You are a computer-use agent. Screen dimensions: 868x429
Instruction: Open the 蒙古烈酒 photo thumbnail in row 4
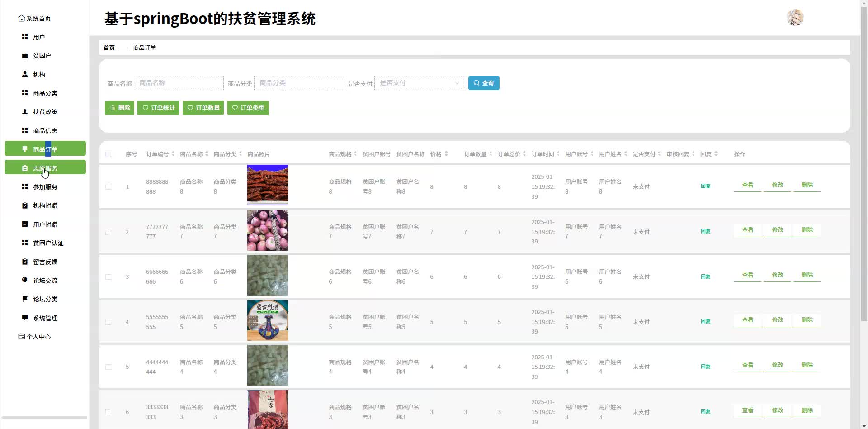coord(268,320)
